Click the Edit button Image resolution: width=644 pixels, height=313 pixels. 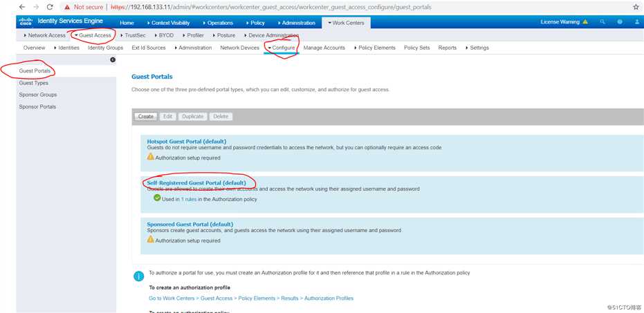pyautogui.click(x=167, y=117)
